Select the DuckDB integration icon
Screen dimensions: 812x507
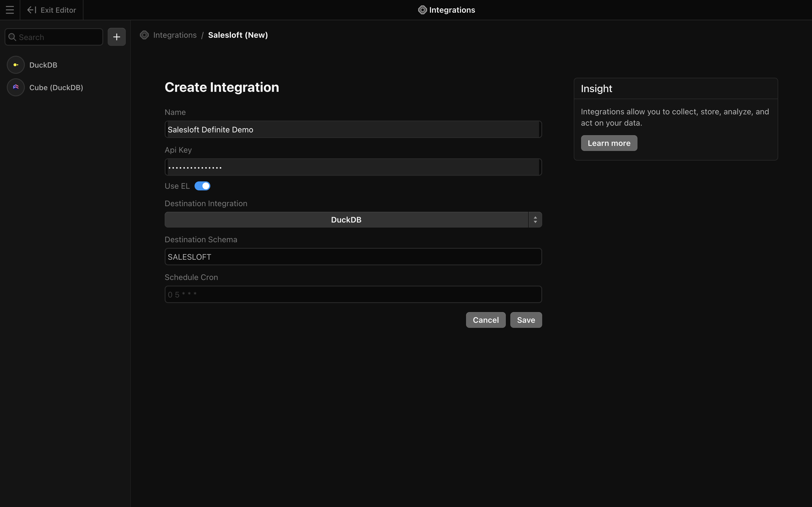tap(16, 65)
